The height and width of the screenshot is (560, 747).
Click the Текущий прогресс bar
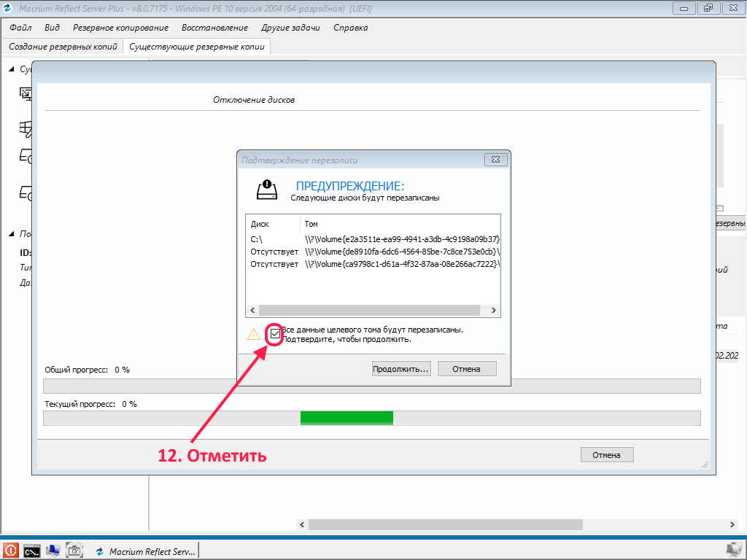click(x=372, y=418)
